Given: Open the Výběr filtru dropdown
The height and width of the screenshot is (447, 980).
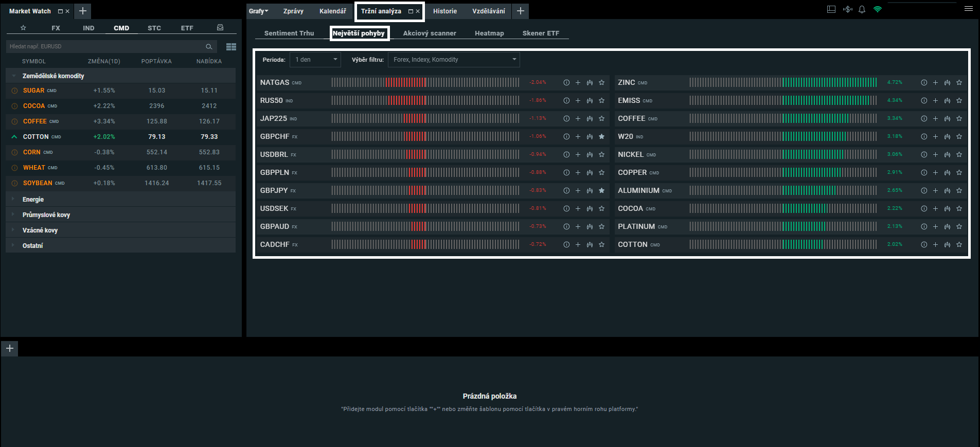Looking at the screenshot, I should 454,60.
